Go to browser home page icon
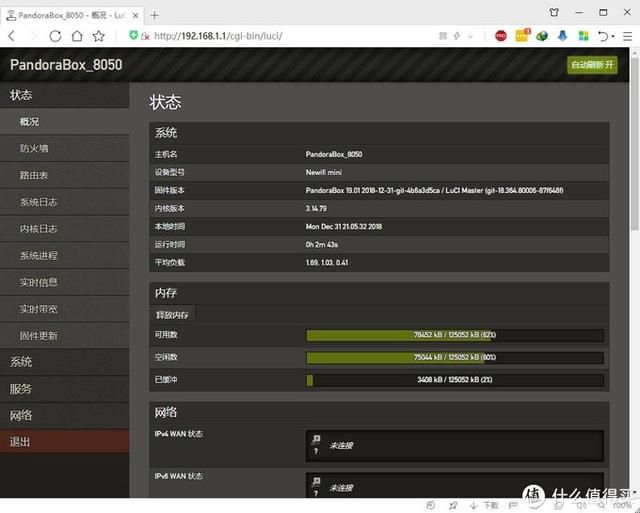 click(x=77, y=36)
